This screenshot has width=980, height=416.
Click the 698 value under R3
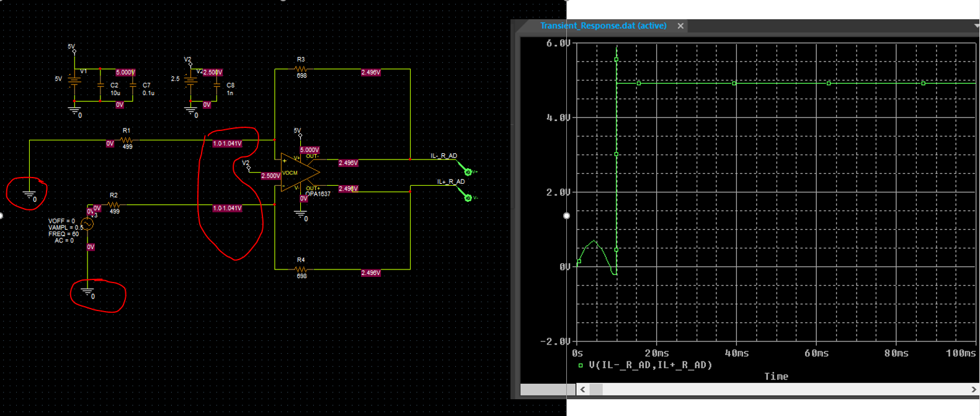(x=301, y=76)
